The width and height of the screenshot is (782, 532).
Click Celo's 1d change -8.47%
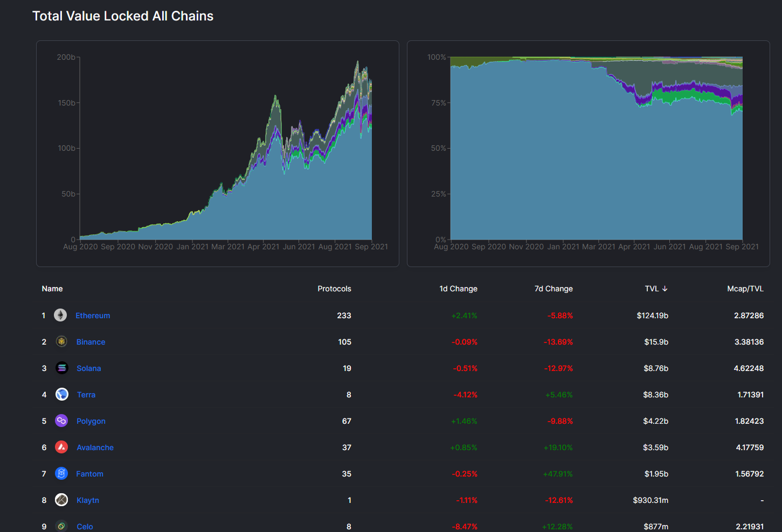465,527
